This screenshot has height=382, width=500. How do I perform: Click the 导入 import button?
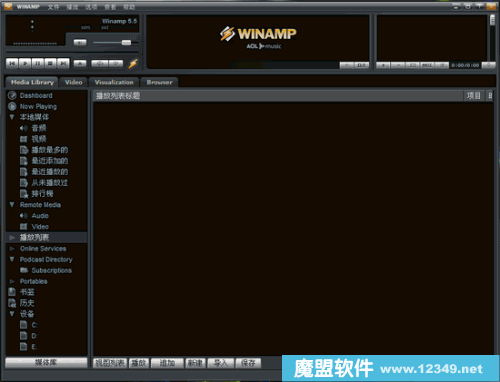pos(220,363)
